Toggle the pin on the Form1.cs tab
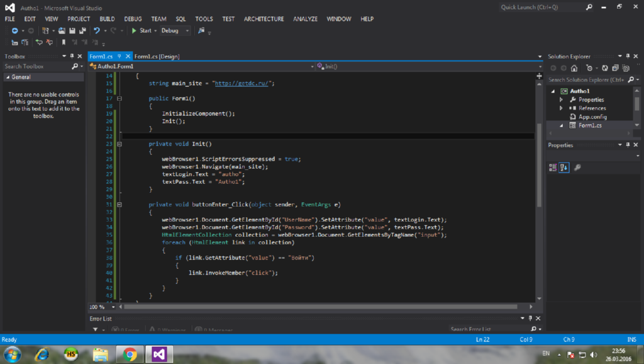The width and height of the screenshot is (644, 364). 119,56
